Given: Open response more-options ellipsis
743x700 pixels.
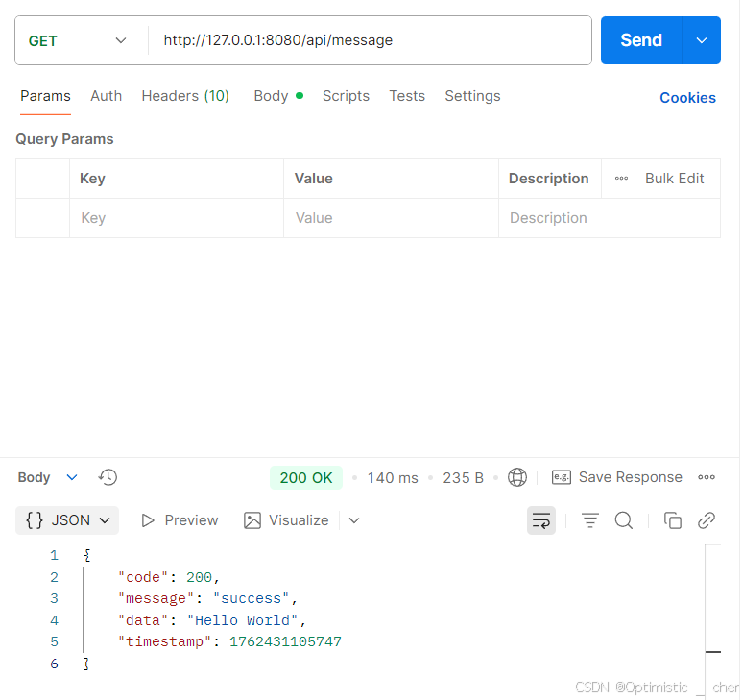Looking at the screenshot, I should [706, 477].
